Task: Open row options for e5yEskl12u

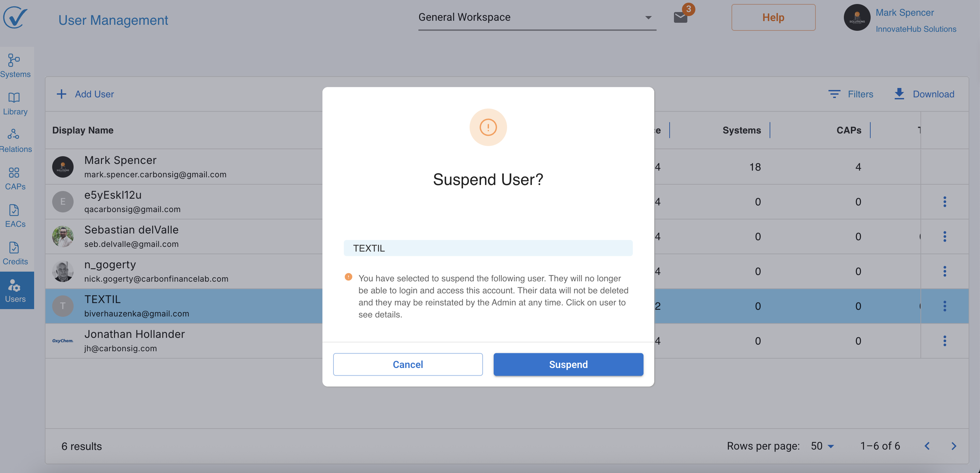Action: 944,201
